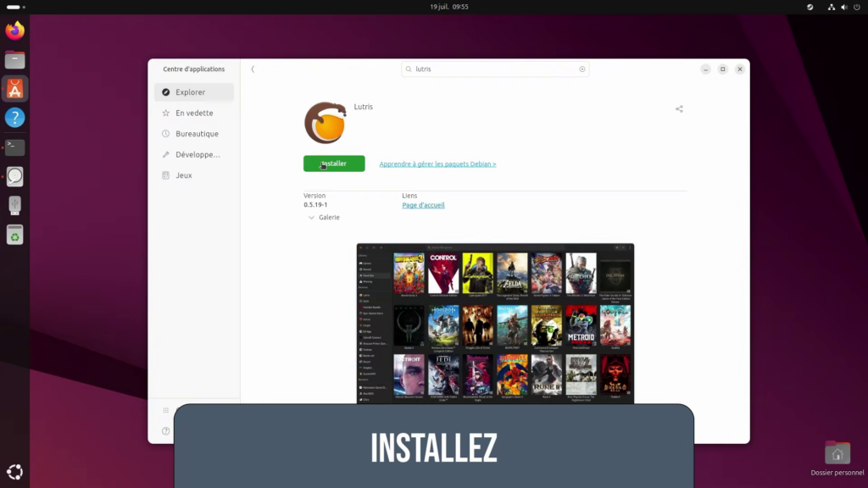Screen dimensions: 868x488
Task: Select Bureautique category in sidebar
Action: pos(197,134)
